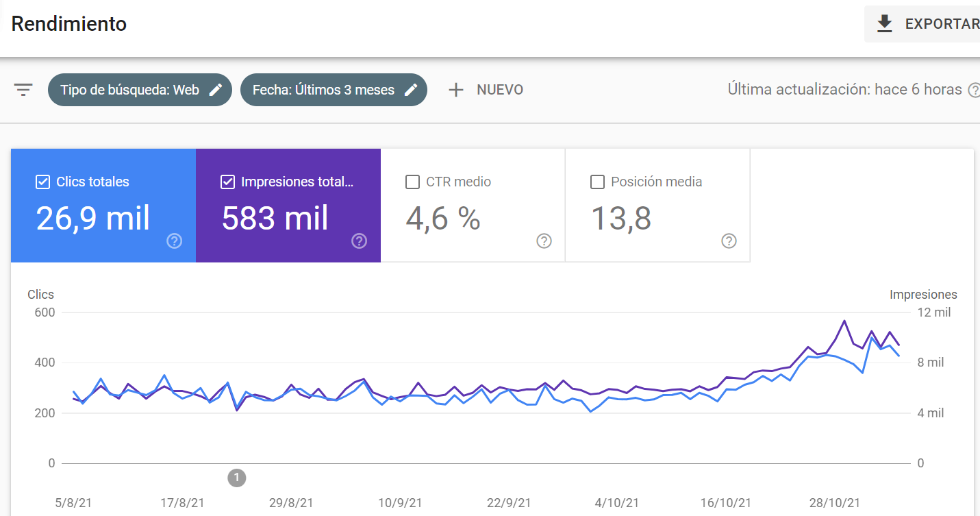Viewport: 980px width, 516px height.
Task: Click the Rendimiento page title
Action: click(69, 24)
